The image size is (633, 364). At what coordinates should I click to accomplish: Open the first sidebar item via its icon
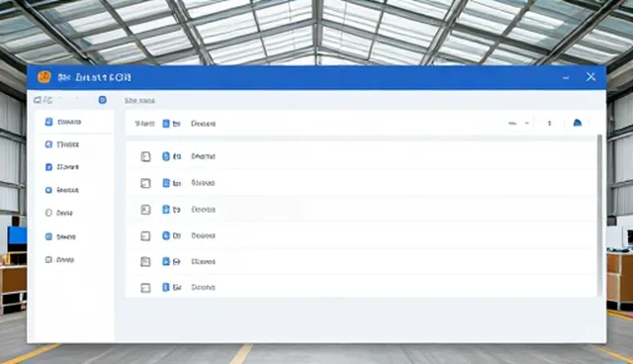point(48,122)
